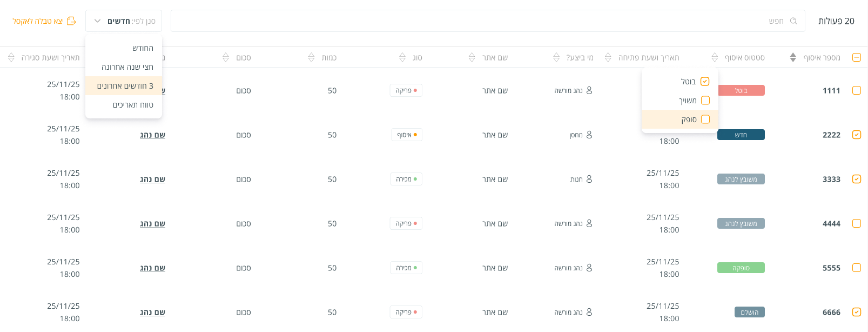This screenshot has width=868, height=332.
Task: Choose חצי שנה אחרונה from menu
Action: tap(124, 67)
